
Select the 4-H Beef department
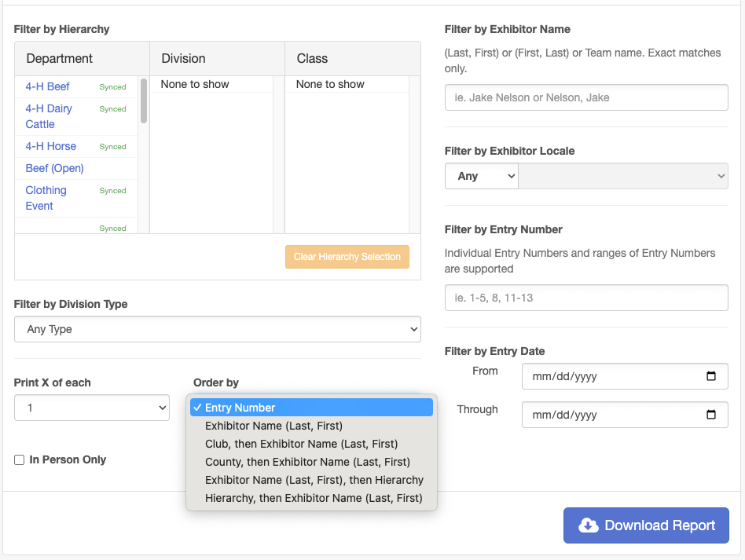[47, 86]
